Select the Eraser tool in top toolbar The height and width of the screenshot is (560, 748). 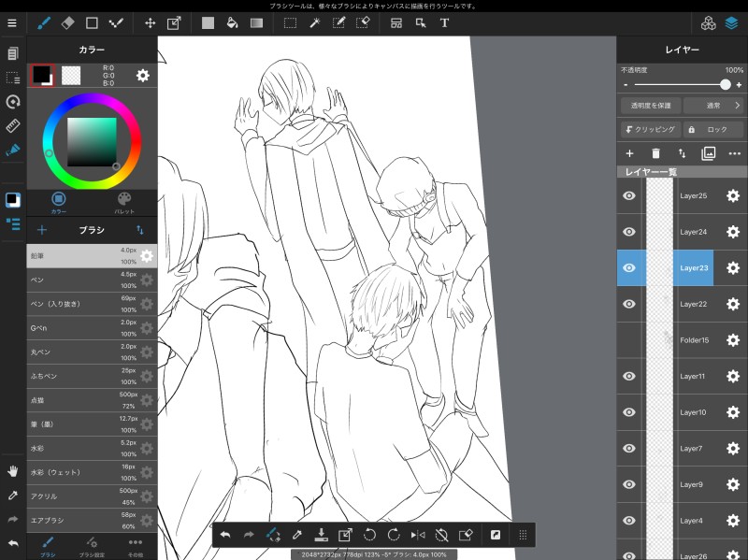[x=67, y=22]
